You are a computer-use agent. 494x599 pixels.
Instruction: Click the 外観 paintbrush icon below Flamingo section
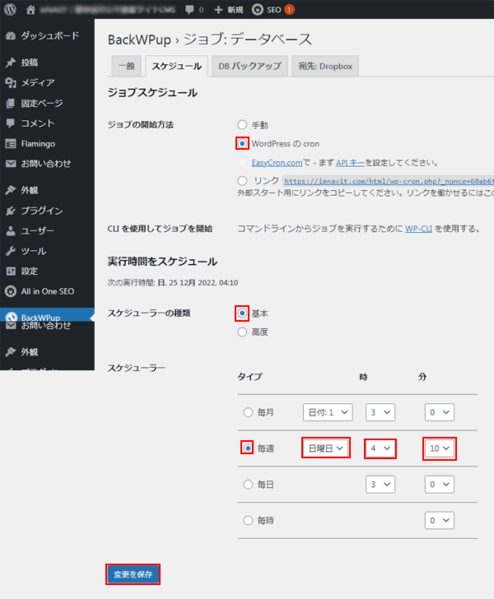click(x=11, y=190)
